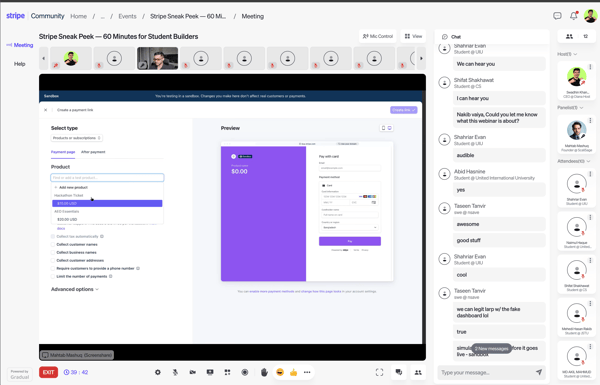600x385 pixels.
Task: Raise your hand
Action: coord(264,372)
